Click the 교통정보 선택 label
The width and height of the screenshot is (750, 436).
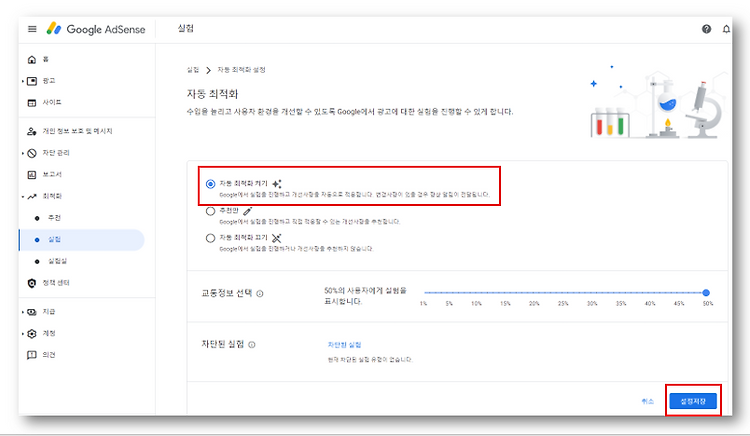tap(227, 293)
